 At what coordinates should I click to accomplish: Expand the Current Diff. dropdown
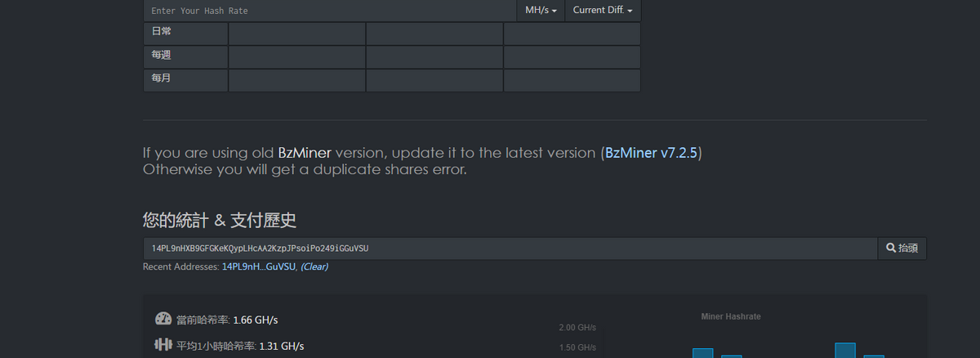click(x=603, y=11)
